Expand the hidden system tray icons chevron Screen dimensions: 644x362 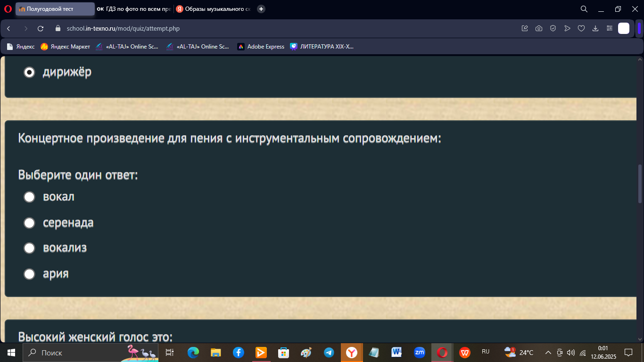548,353
